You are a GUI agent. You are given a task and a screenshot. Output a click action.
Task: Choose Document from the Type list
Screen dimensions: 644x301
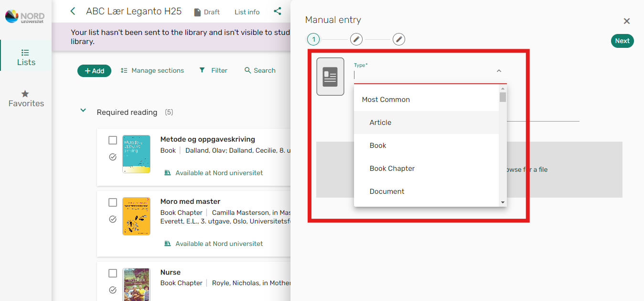(426, 191)
